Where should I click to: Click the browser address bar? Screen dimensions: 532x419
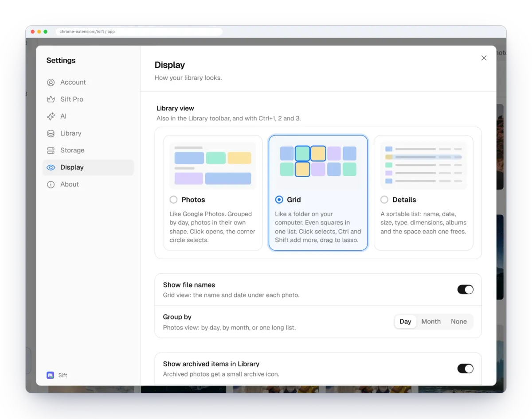(139, 32)
